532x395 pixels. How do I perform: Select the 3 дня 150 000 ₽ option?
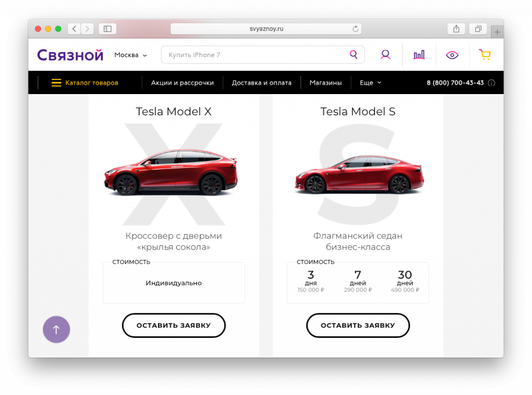311,281
